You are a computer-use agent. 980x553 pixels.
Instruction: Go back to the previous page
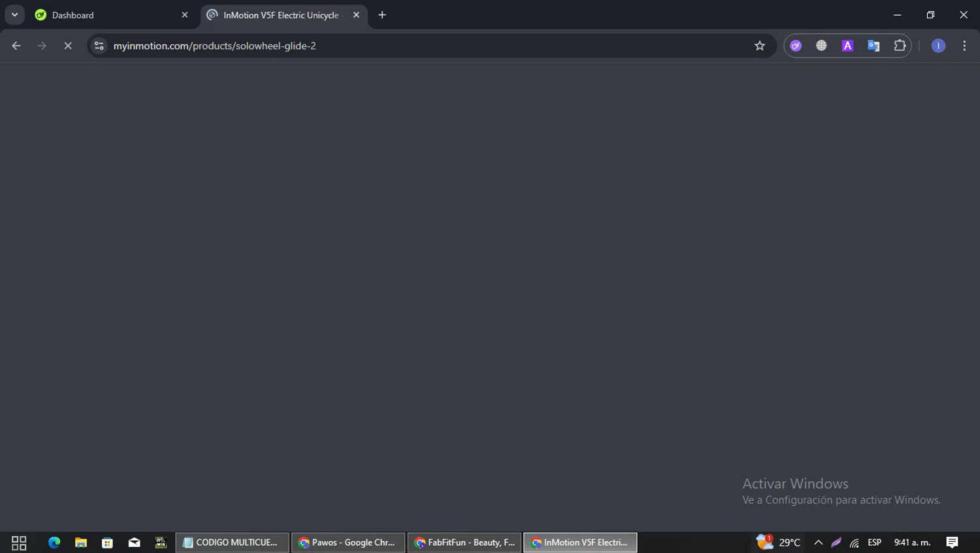pyautogui.click(x=16, y=46)
